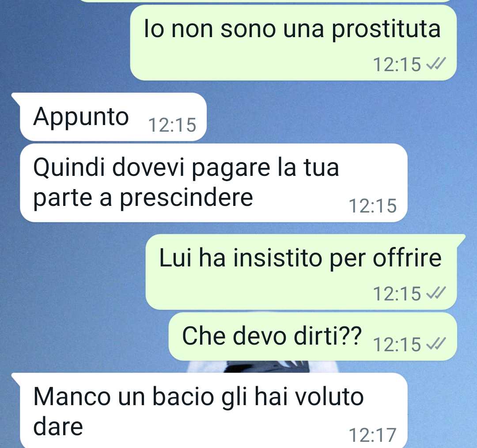Tap the 'Manco un bacio gli hai voluto dare' message
Viewport: 477px width, 448px height.
pyautogui.click(x=213, y=410)
